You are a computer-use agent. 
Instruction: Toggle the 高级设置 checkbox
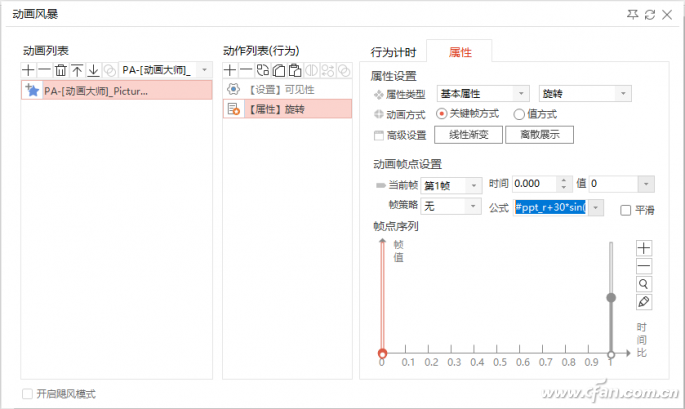(379, 135)
